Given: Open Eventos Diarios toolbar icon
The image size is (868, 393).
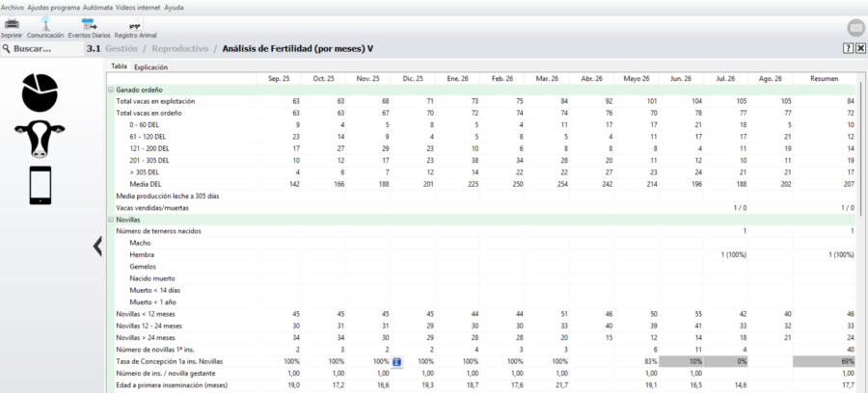Looking at the screenshot, I should pos(89,24).
